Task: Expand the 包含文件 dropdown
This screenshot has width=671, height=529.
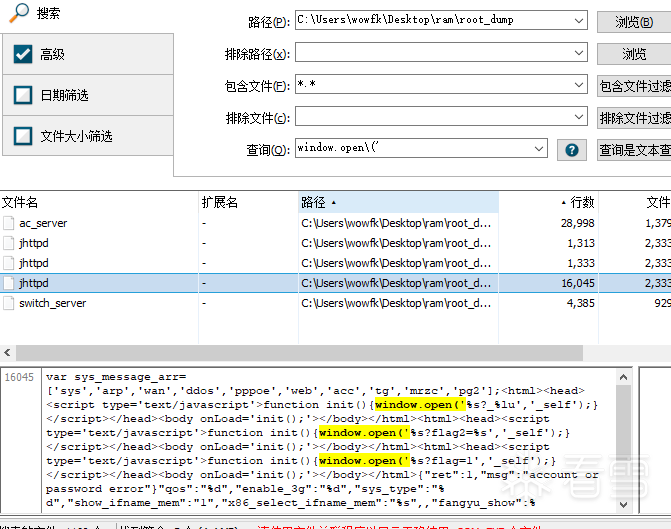Action: tap(579, 85)
